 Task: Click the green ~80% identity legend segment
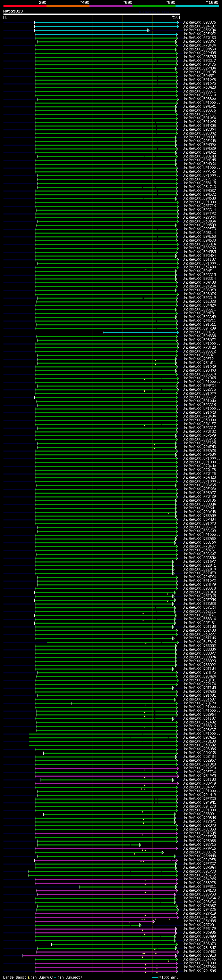pyautogui.click(x=154, y=6)
